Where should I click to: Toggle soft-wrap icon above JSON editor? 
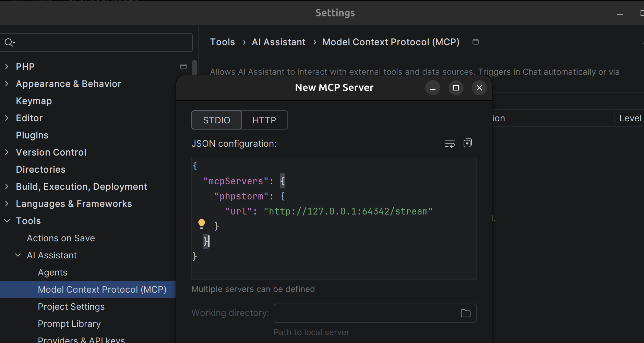(x=450, y=144)
